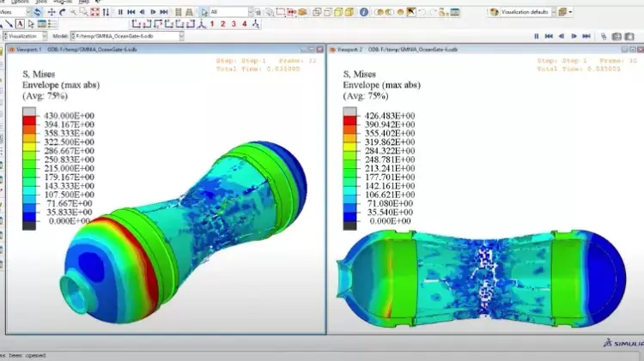
Task: Select the Pan View tool
Action: 52,12
